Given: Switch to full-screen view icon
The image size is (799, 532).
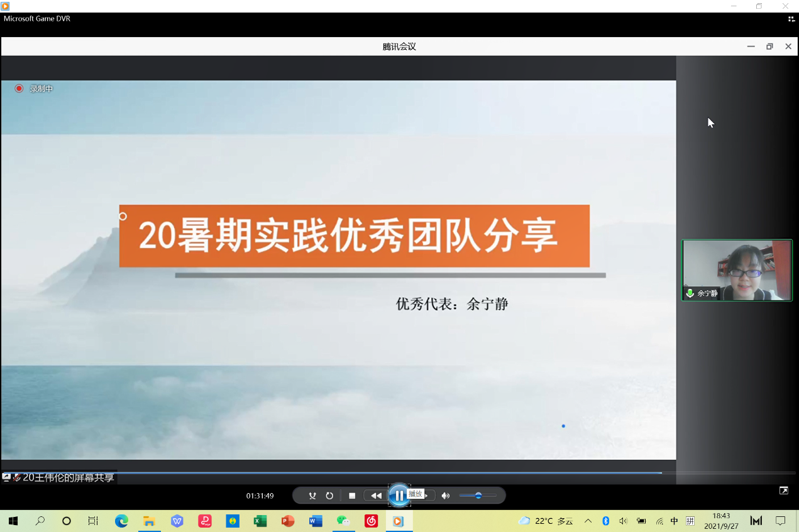Looking at the screenshot, I should tap(784, 491).
